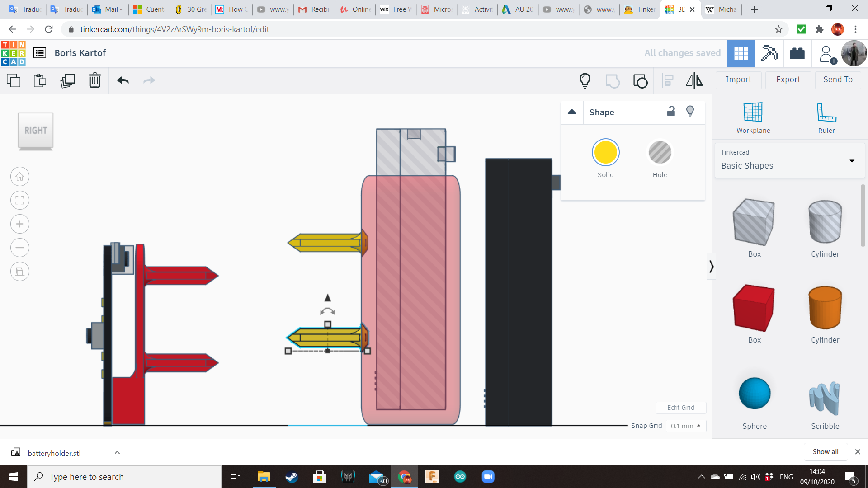Click the Home view icon
Viewport: 868px width, 488px height.
pos(20,177)
